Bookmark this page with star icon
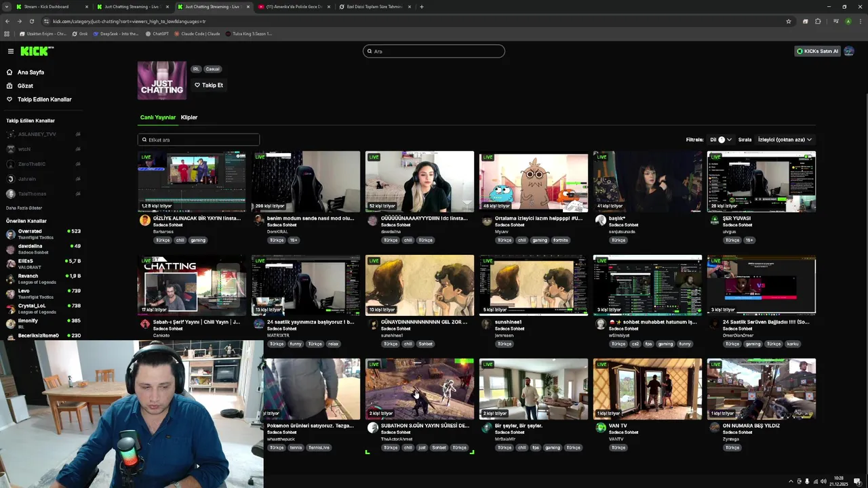Image resolution: width=868 pixels, height=488 pixels. click(x=789, y=21)
